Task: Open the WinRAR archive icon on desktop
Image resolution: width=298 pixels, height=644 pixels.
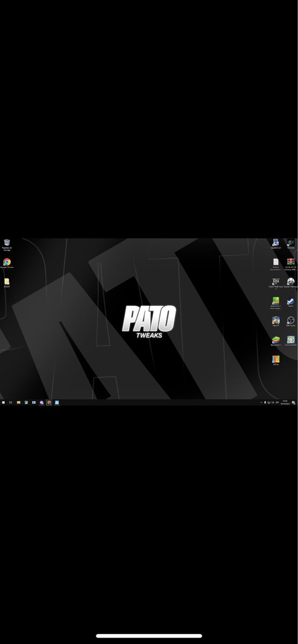Action: point(290,263)
